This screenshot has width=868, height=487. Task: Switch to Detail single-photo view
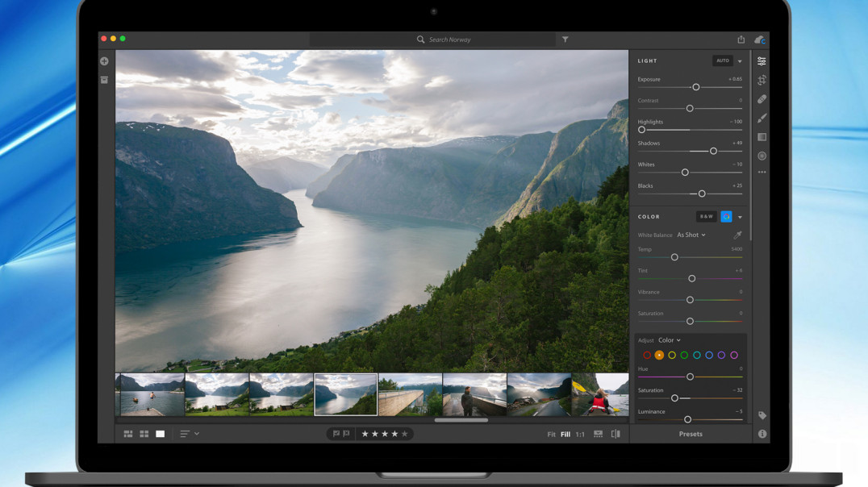(x=160, y=434)
